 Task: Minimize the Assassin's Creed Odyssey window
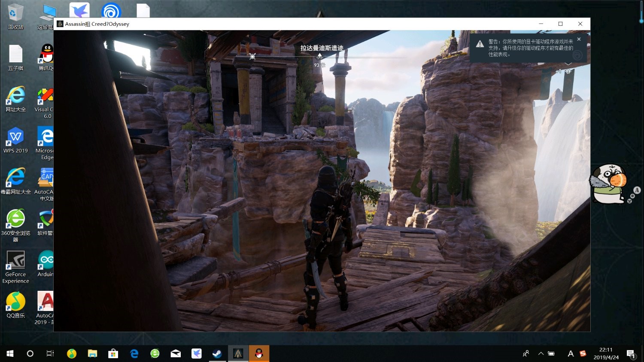pyautogui.click(x=541, y=24)
